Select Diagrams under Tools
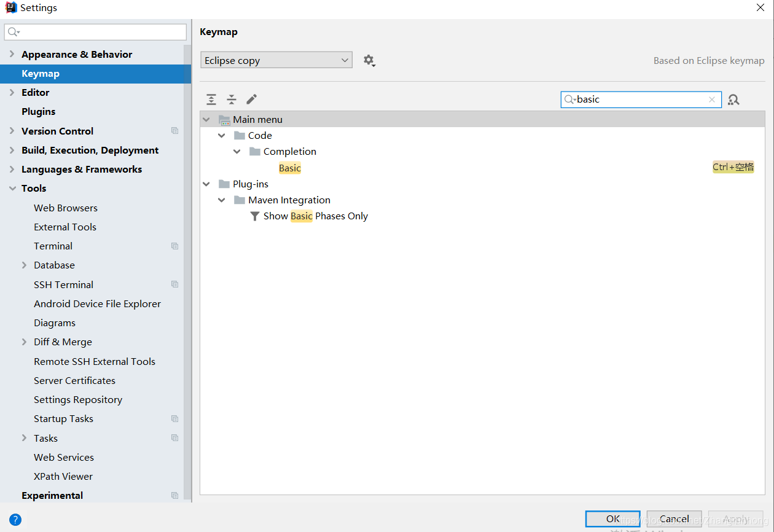 55,323
